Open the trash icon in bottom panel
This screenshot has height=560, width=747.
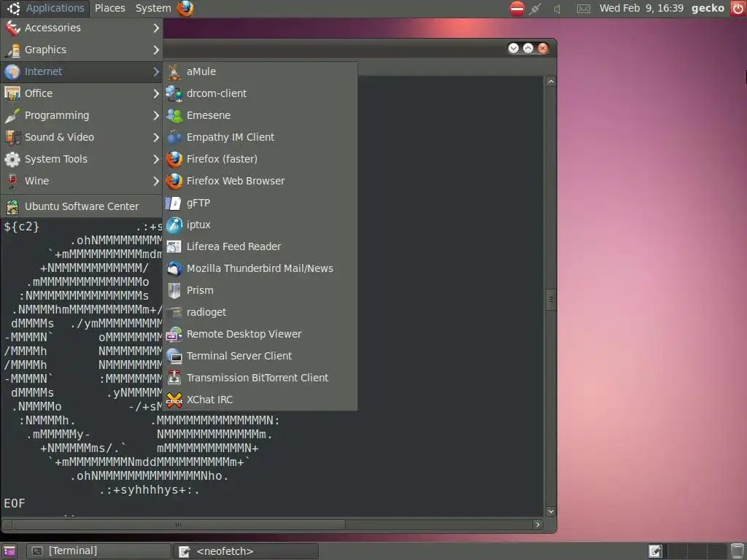coord(738,551)
